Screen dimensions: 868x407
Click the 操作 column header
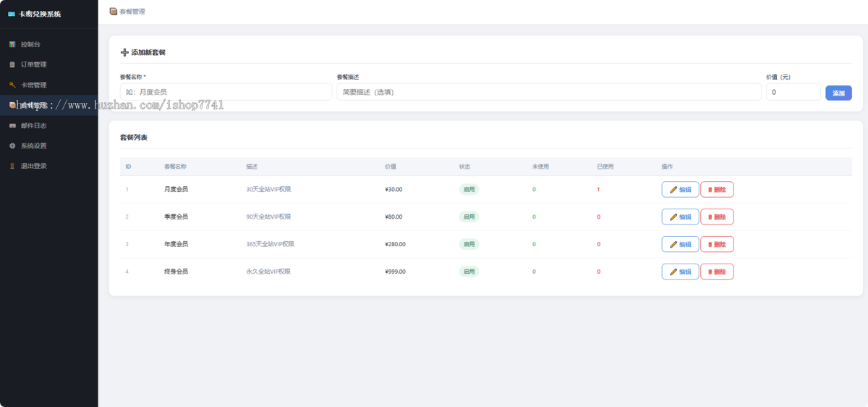pos(667,167)
